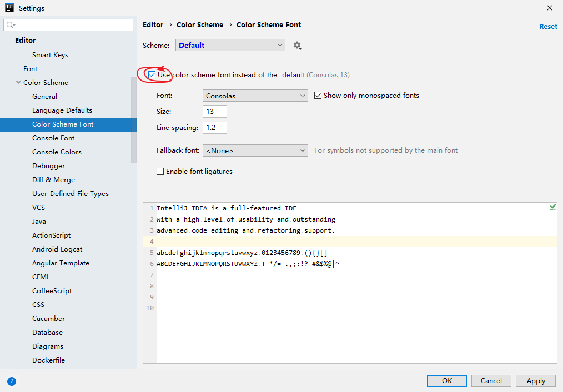Click line number 10 in preview gutter

150,308
